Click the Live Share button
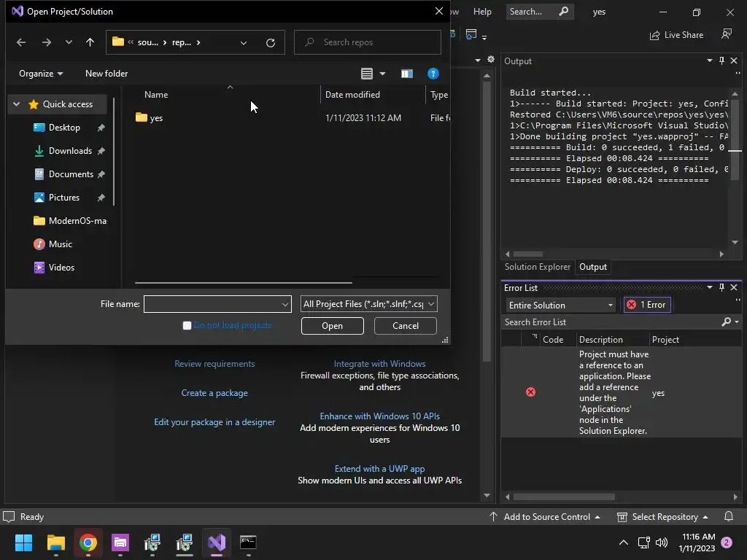This screenshot has width=747, height=560. click(x=676, y=35)
